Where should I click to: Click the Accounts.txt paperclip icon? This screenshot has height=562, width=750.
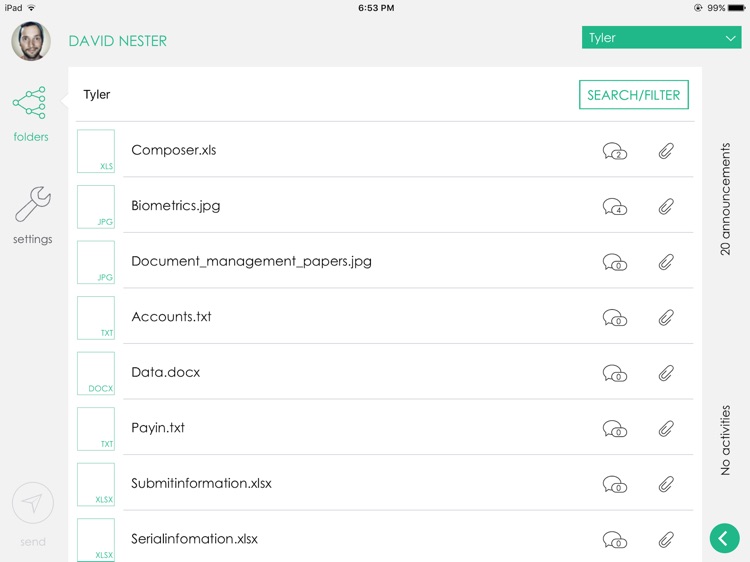point(666,318)
